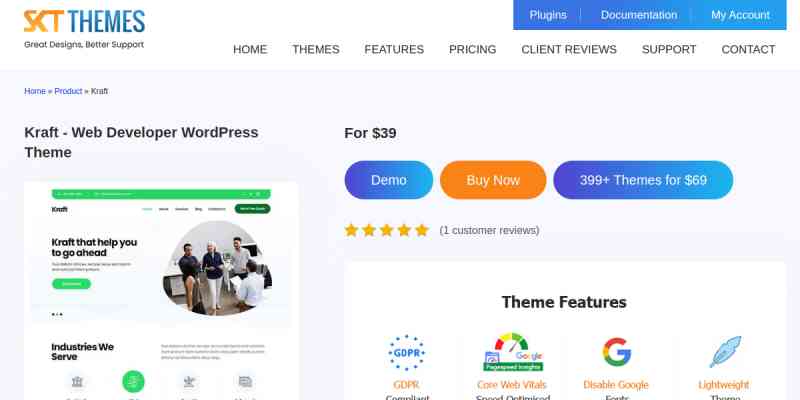Click the SKT Themes logo
The height and width of the screenshot is (400, 800).
pyautogui.click(x=84, y=29)
